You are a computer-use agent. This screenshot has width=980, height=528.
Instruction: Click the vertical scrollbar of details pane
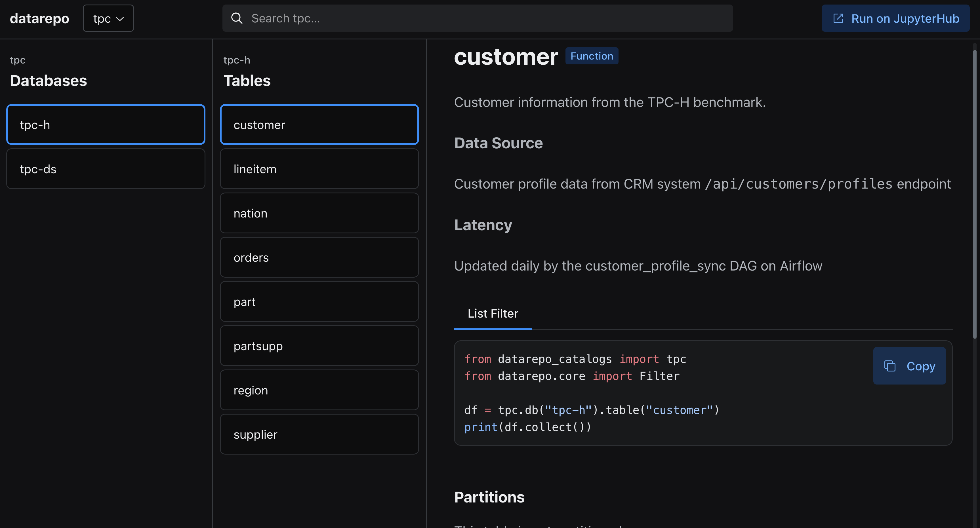[975, 194]
